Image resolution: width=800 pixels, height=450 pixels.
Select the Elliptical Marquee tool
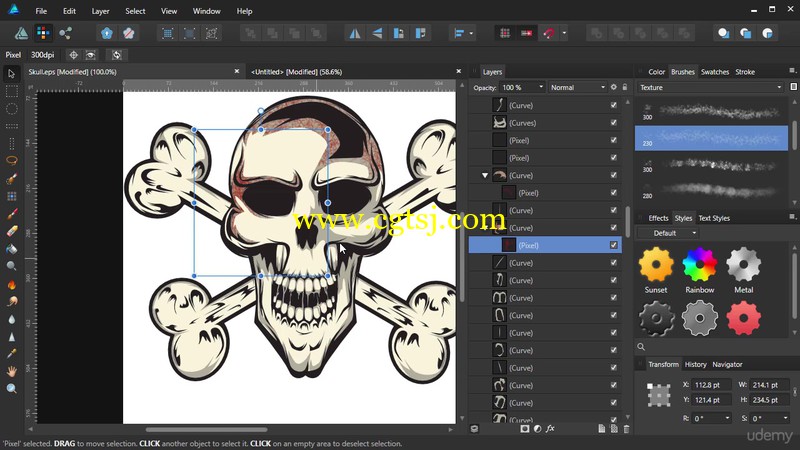coord(11,109)
